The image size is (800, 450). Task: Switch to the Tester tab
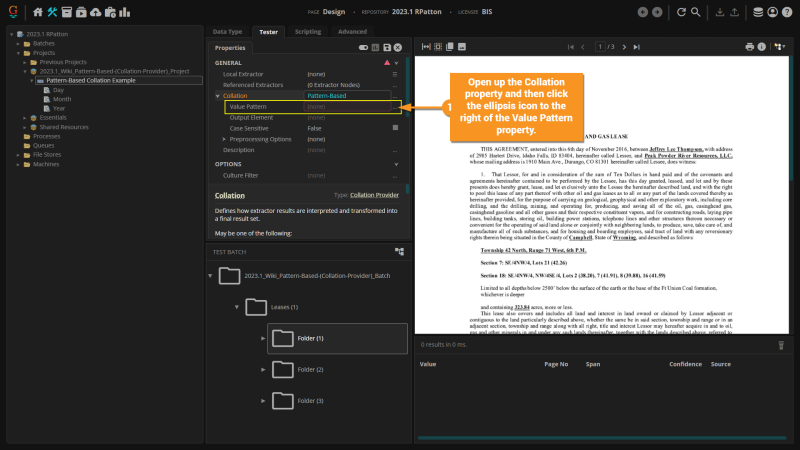point(268,32)
